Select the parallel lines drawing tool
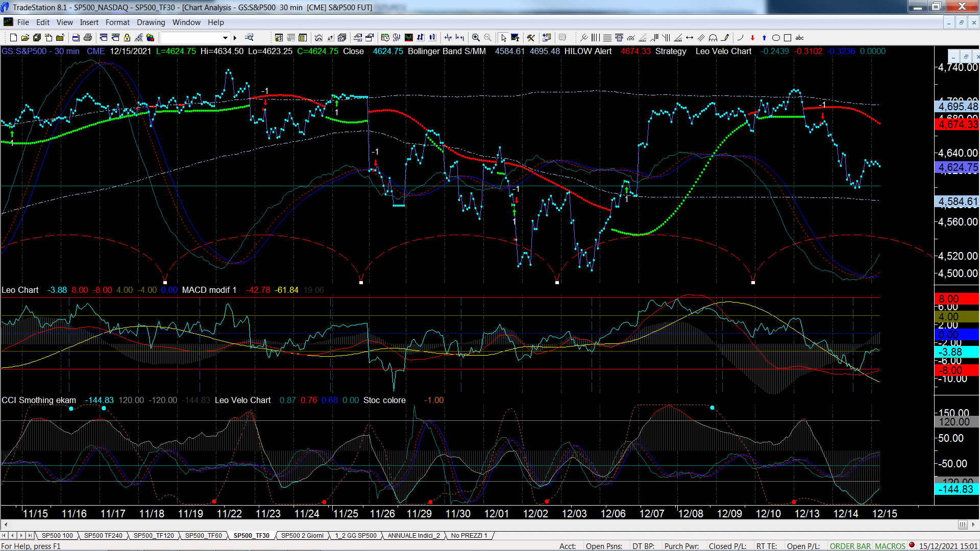980x551 pixels. coord(701,38)
